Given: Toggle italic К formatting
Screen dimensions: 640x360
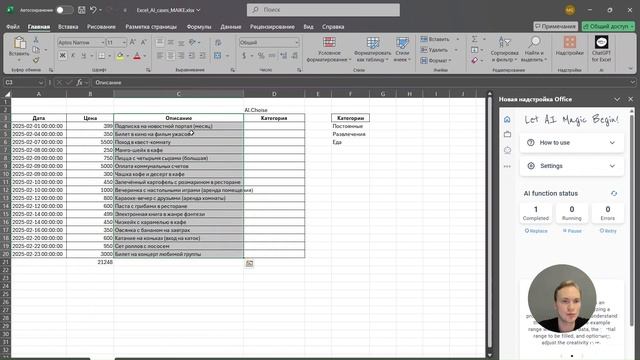Looking at the screenshot, I should click(73, 56).
